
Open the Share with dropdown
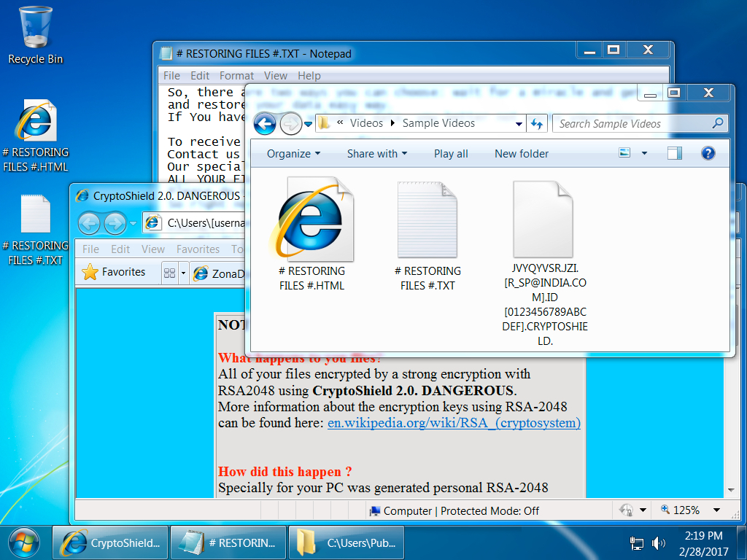[x=377, y=154]
